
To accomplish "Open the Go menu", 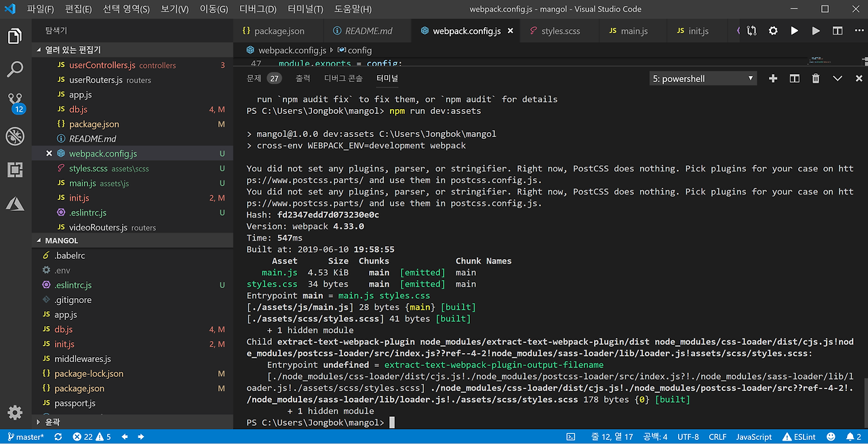I will pos(214,9).
